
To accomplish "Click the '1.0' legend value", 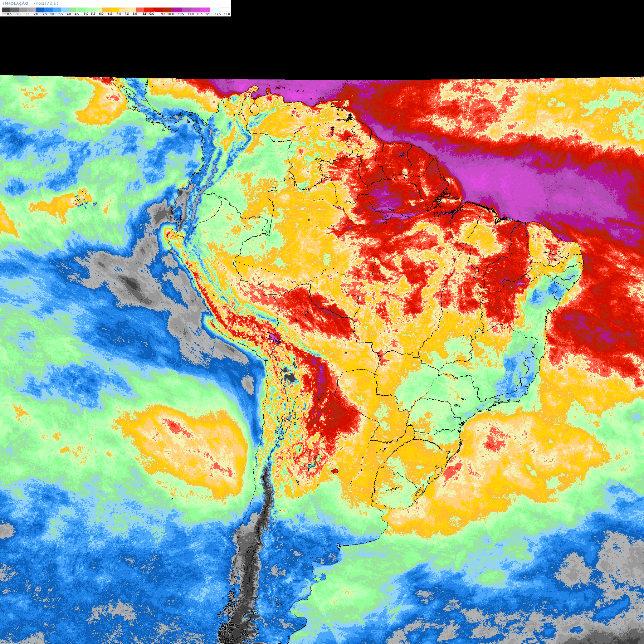I will point(18,14).
